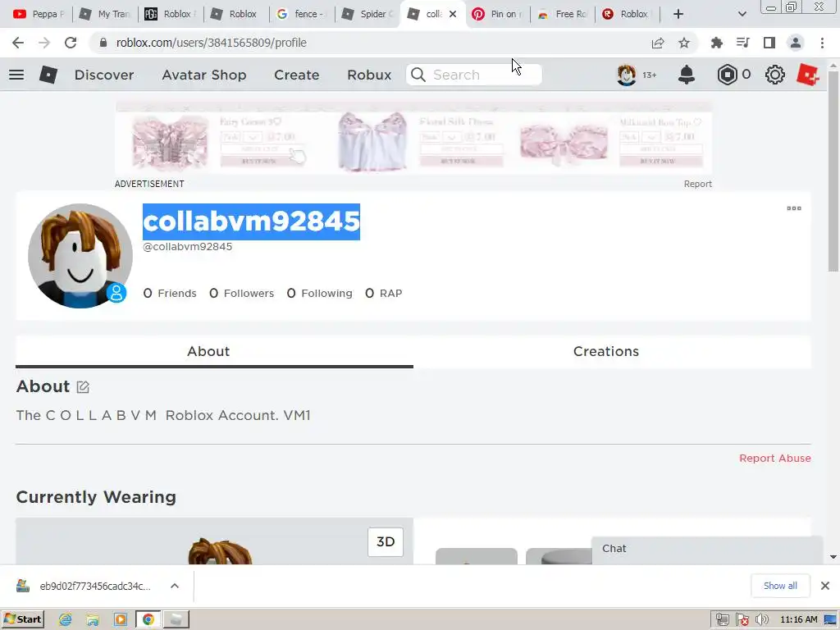View 0 Followers list
The height and width of the screenshot is (630, 840).
[x=241, y=293]
